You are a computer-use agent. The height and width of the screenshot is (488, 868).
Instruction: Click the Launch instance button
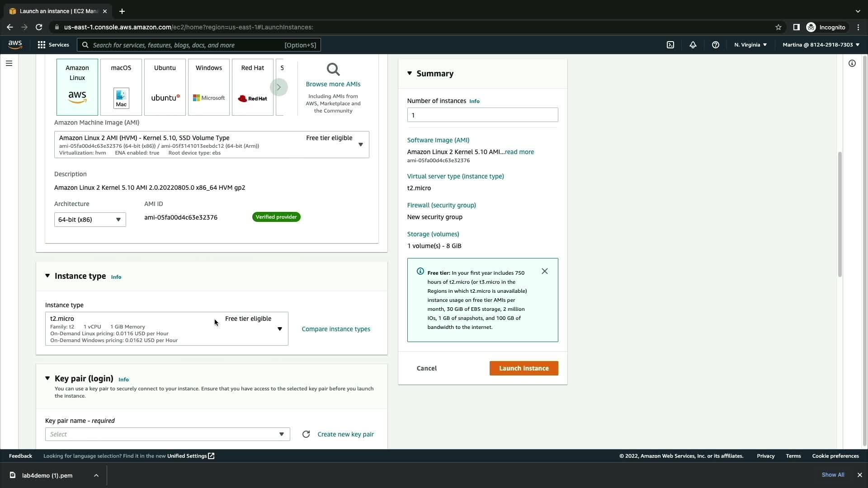(x=524, y=368)
